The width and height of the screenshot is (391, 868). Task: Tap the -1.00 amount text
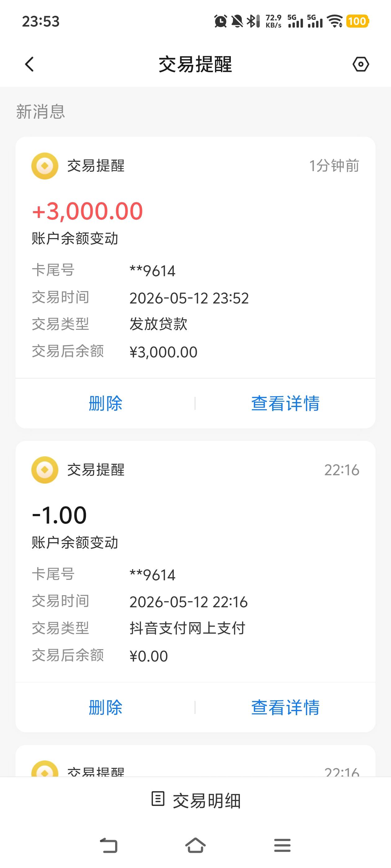point(59,515)
